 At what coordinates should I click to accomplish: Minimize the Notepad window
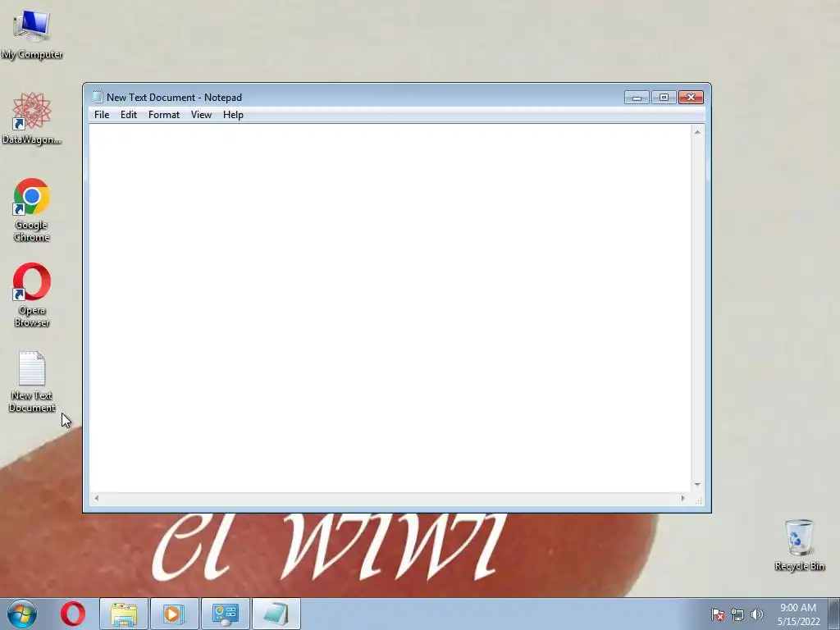[x=637, y=97]
